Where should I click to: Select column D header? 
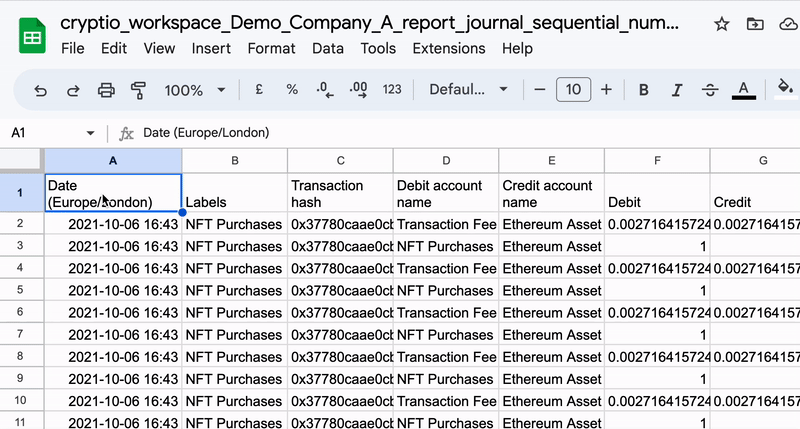pos(446,161)
